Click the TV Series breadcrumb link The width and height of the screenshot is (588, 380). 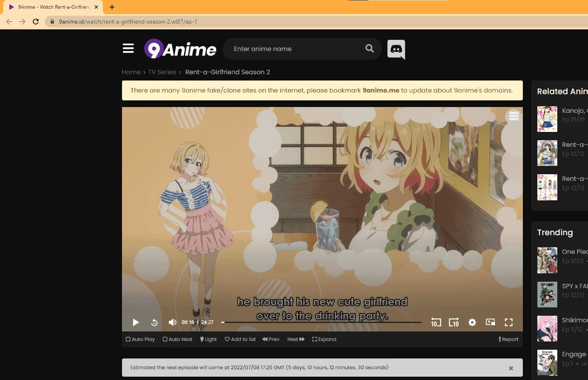coord(162,72)
